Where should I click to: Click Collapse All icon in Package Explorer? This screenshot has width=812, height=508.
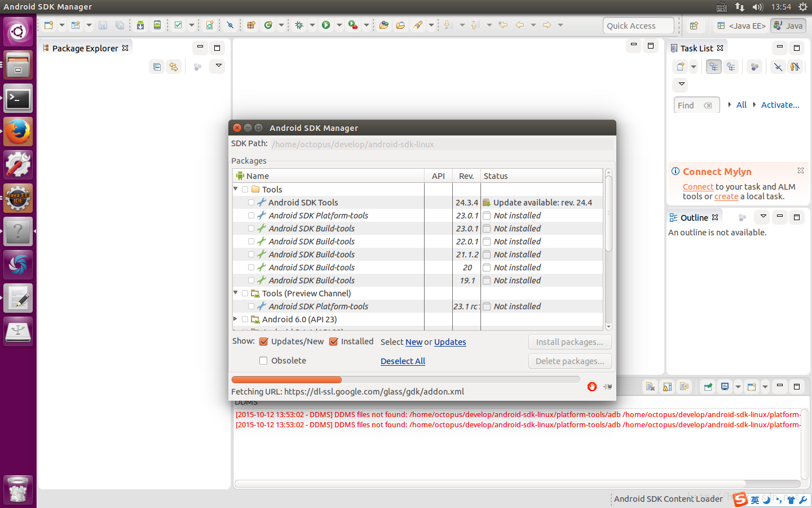[157, 67]
